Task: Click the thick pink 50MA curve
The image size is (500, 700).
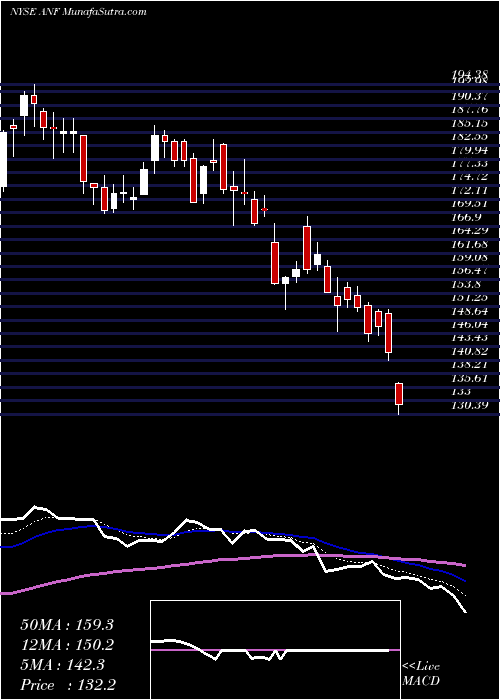Action: 232,560
